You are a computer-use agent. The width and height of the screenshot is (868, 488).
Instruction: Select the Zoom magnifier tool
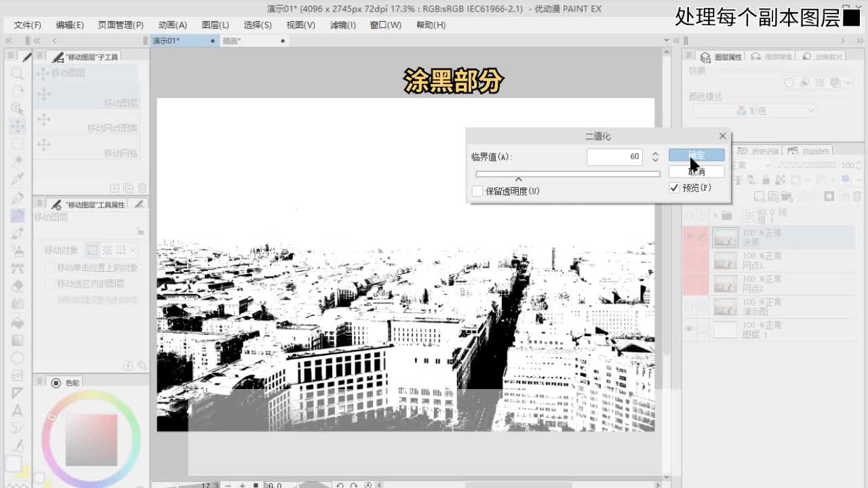click(18, 73)
